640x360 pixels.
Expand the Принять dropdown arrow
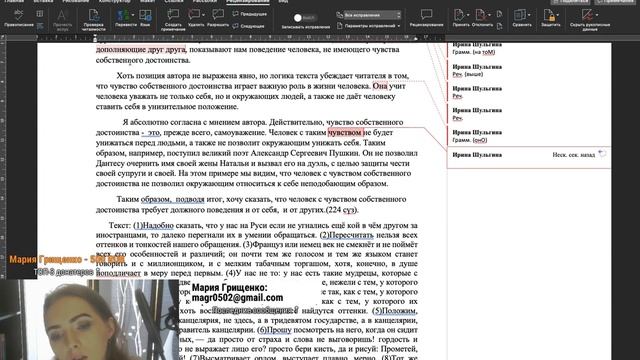[x=468, y=16]
